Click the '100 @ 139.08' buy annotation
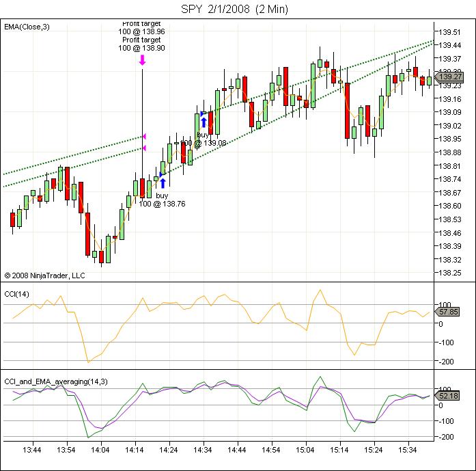 [x=203, y=143]
